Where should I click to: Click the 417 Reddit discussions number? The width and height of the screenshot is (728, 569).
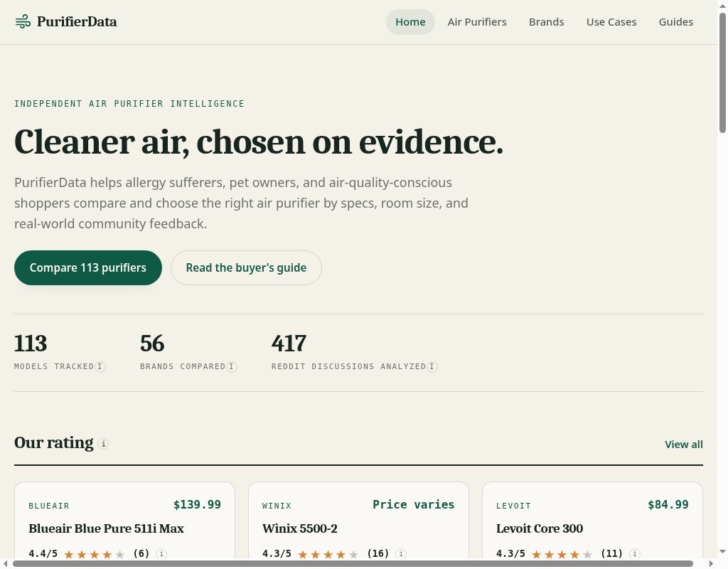289,344
